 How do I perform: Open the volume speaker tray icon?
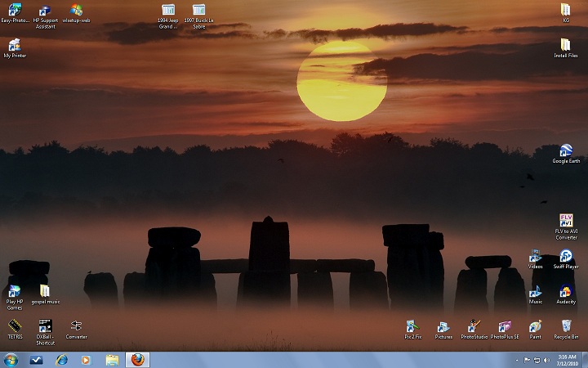tap(546, 360)
